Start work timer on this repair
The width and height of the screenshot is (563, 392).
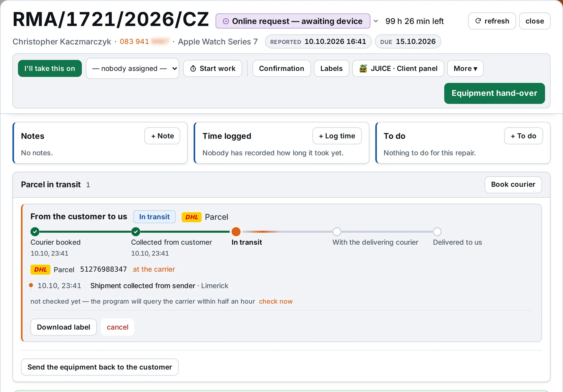tap(213, 68)
